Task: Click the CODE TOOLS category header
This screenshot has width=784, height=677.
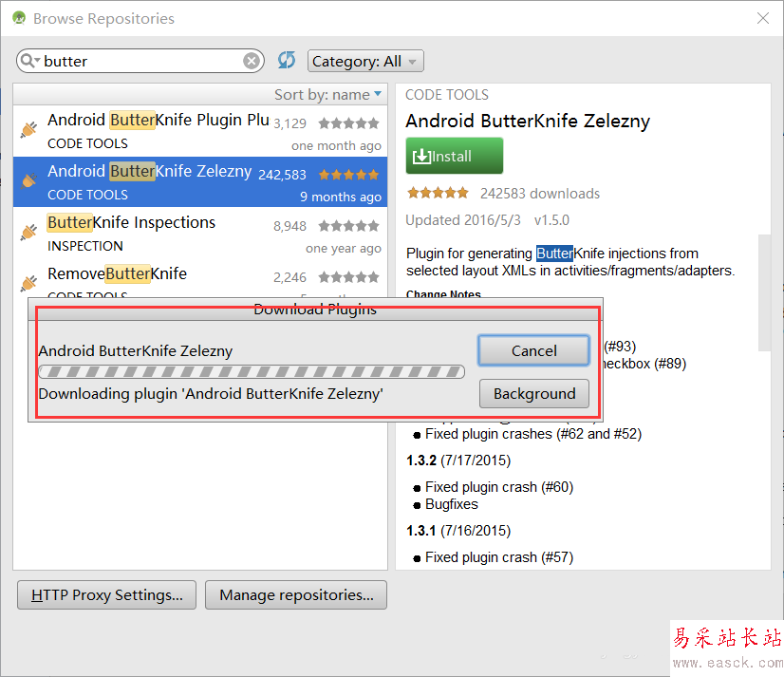Action: 446,95
